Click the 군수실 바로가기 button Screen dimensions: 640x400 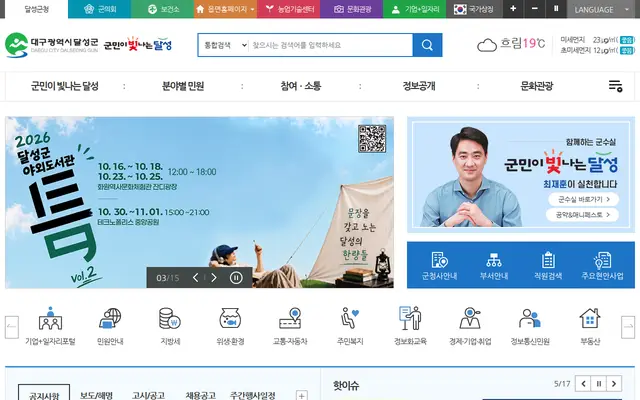(583, 199)
